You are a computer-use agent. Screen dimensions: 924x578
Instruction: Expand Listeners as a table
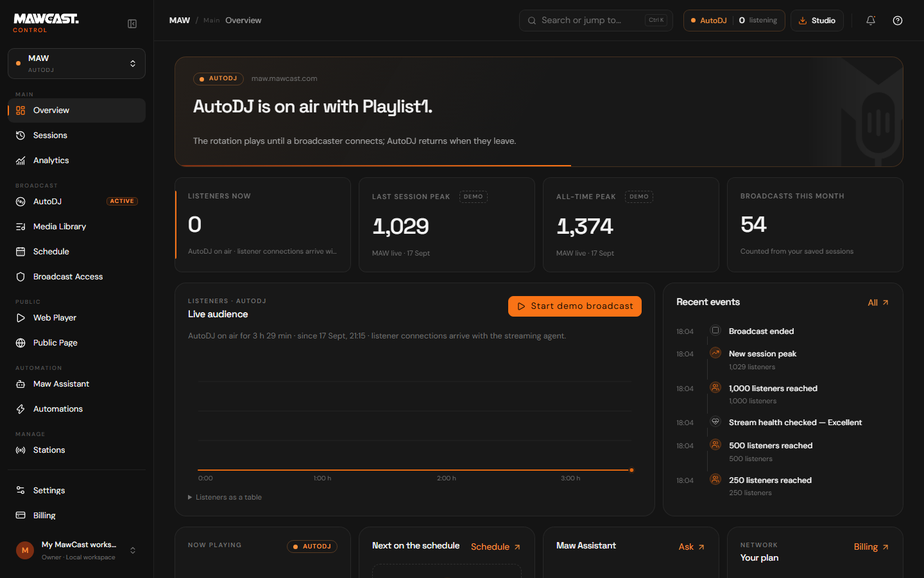[225, 497]
